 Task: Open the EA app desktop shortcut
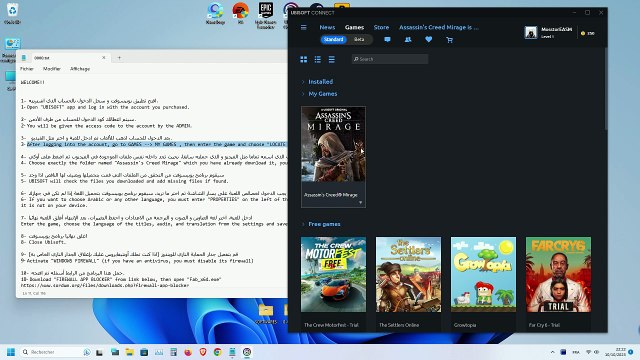coord(240,13)
